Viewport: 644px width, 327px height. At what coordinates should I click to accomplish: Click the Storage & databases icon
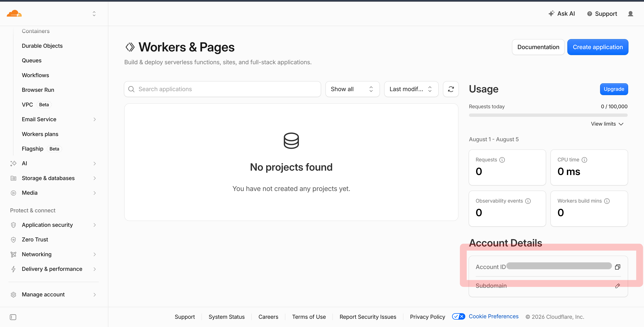(x=13, y=178)
